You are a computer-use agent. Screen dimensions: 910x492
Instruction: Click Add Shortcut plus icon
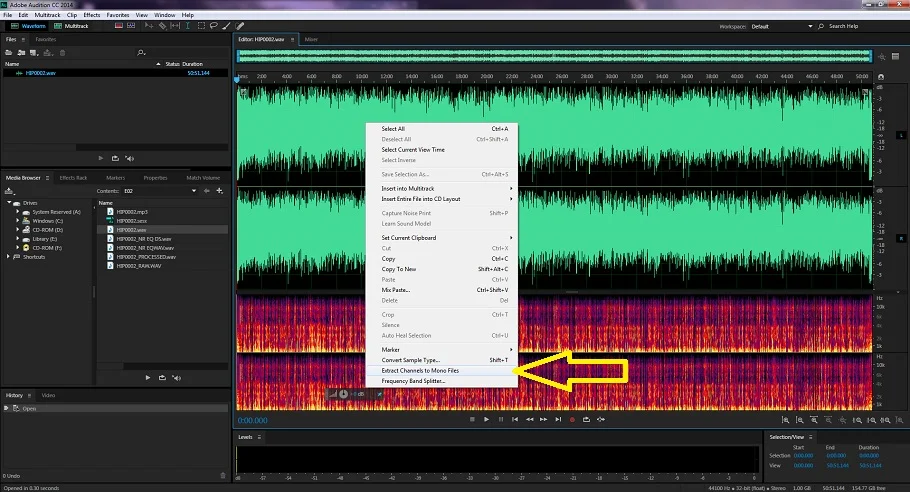(219, 191)
